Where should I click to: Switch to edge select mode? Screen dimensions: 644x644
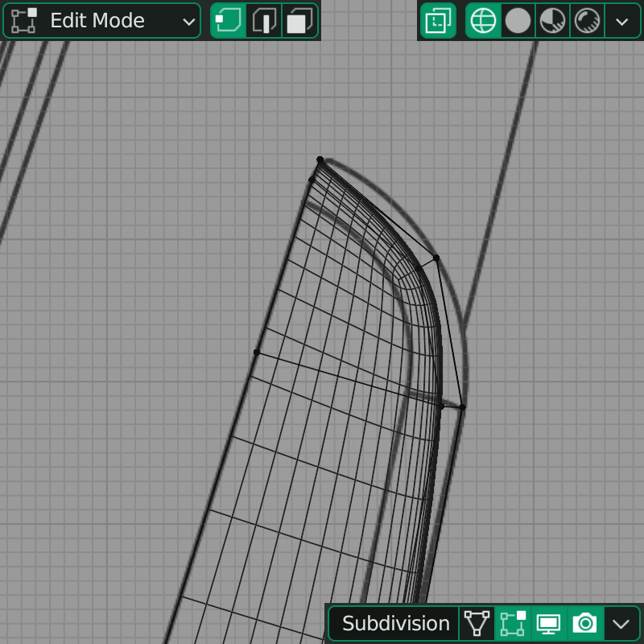(264, 21)
